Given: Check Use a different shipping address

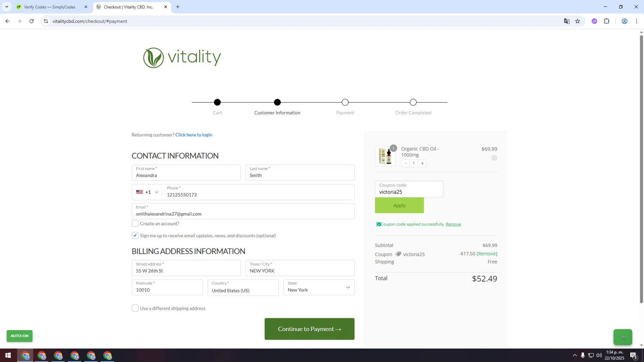Looking at the screenshot, I should point(135,308).
